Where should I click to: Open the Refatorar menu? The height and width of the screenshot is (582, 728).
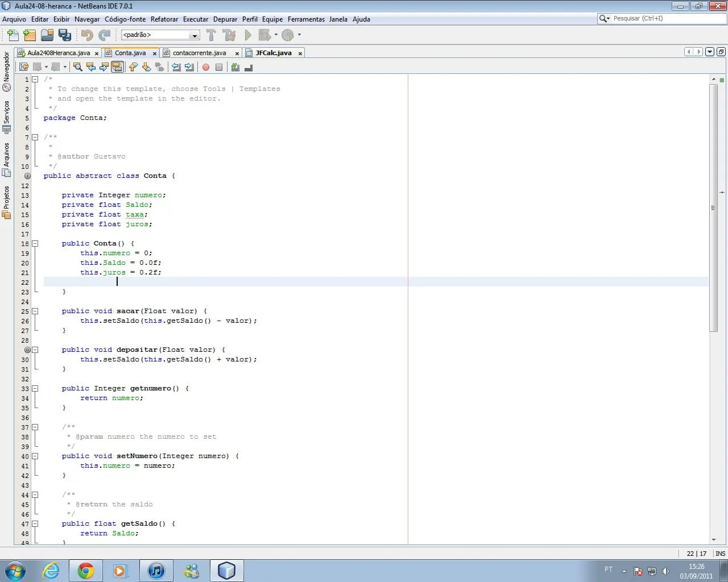coord(164,19)
